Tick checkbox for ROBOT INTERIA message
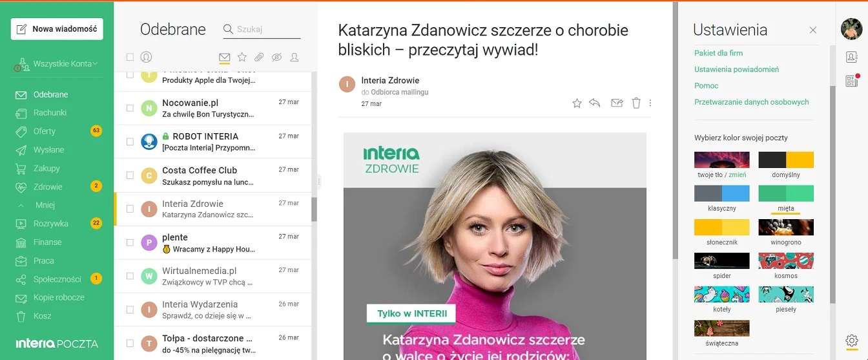 130,142
